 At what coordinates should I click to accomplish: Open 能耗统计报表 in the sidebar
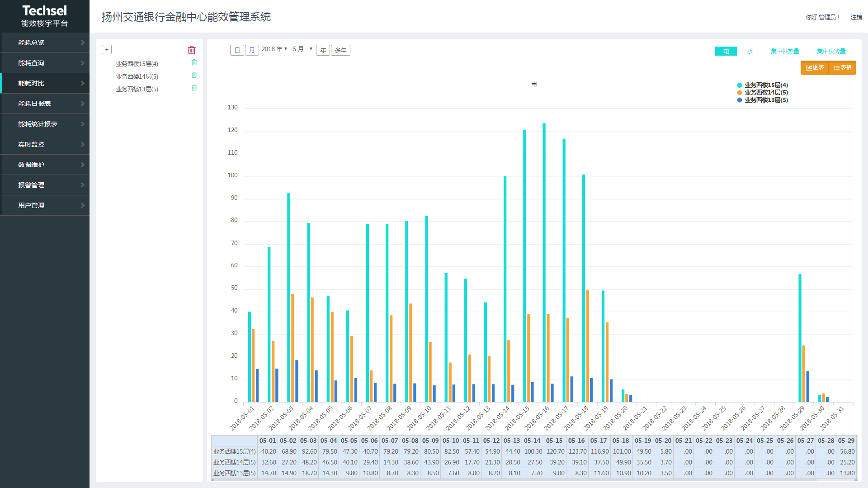click(x=45, y=124)
